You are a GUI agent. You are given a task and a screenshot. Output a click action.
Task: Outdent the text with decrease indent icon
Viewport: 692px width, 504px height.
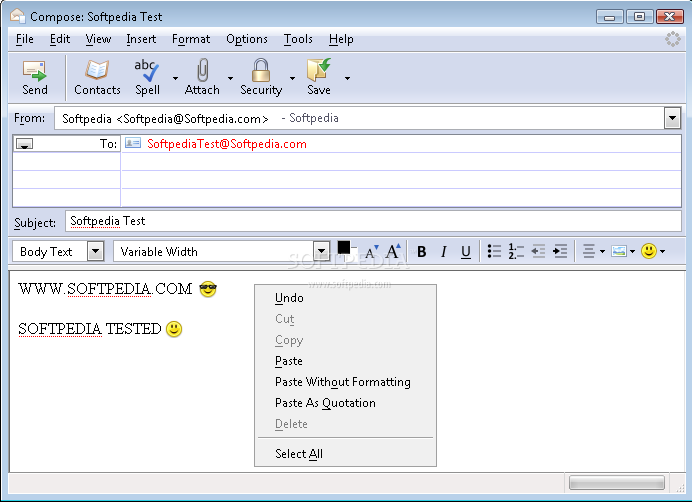538,251
